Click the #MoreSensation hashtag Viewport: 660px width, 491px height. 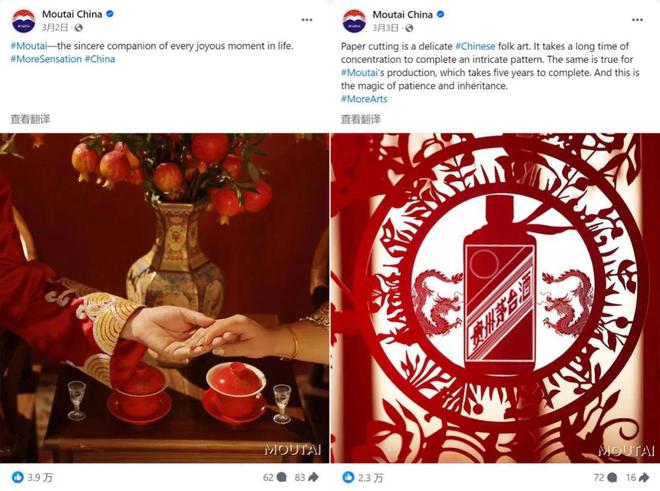click(x=45, y=59)
